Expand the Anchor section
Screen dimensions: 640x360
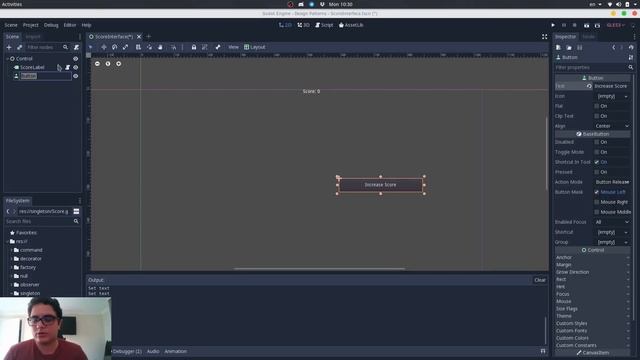coord(593,258)
